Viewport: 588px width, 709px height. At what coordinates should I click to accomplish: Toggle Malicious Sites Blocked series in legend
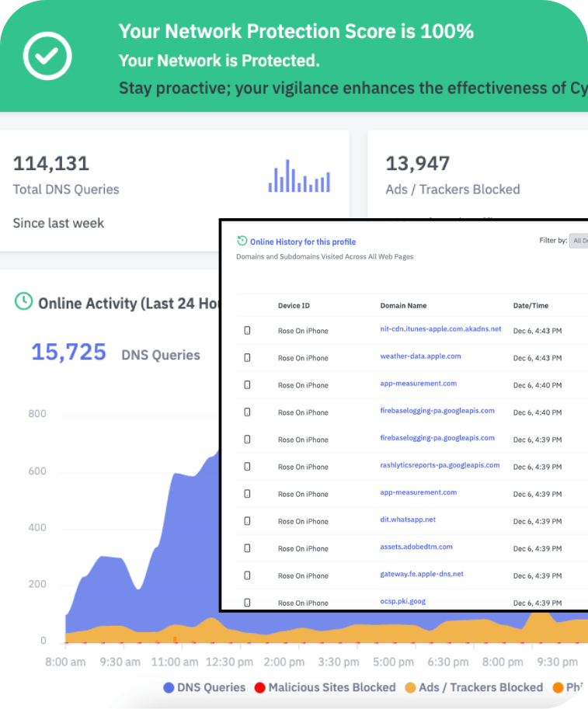pyautogui.click(x=326, y=687)
